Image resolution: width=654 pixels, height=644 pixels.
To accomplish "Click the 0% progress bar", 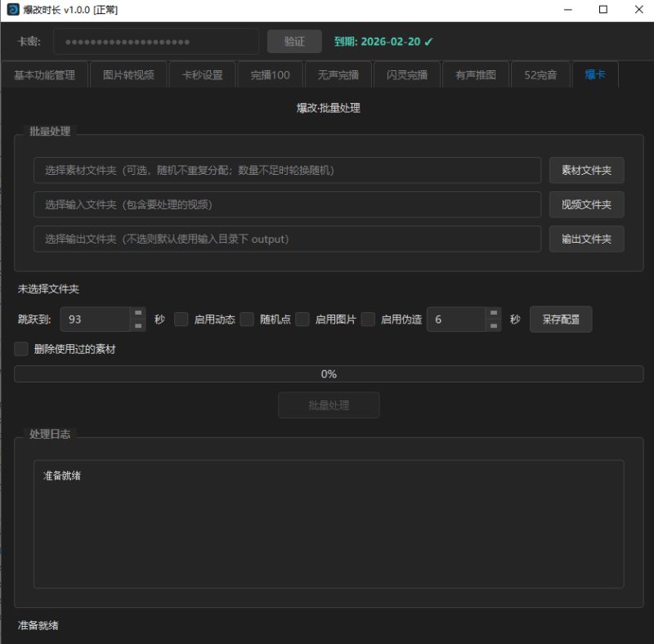I will (328, 374).
